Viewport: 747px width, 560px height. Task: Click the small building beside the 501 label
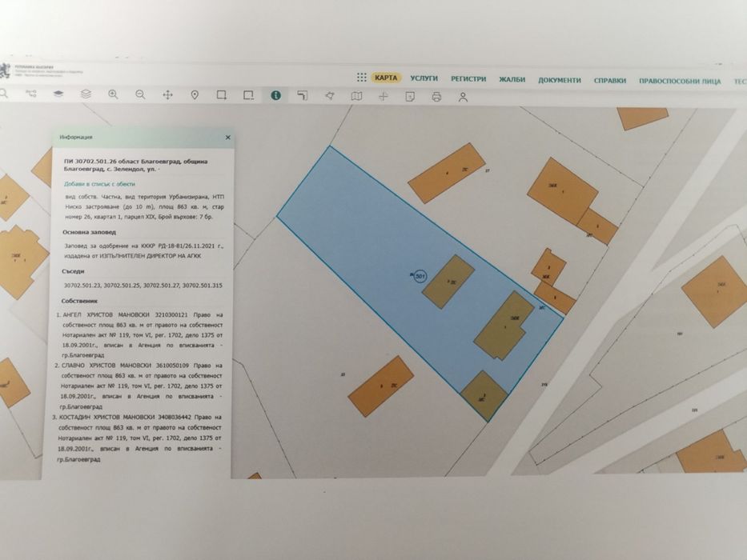point(448,282)
